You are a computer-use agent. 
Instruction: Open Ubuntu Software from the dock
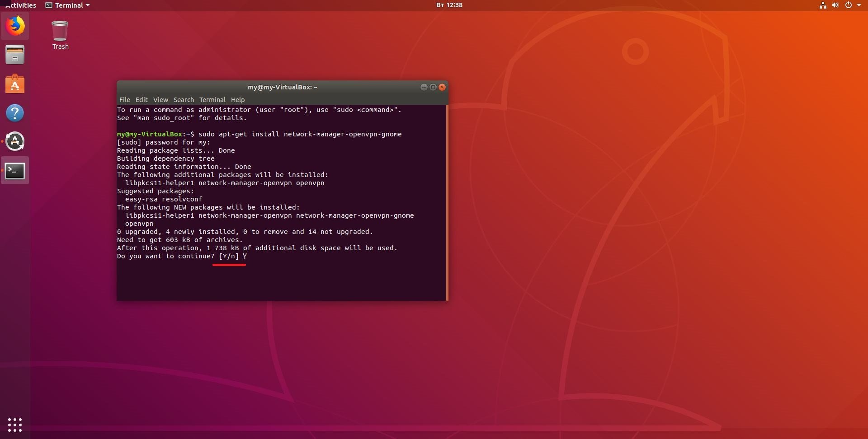coord(15,84)
